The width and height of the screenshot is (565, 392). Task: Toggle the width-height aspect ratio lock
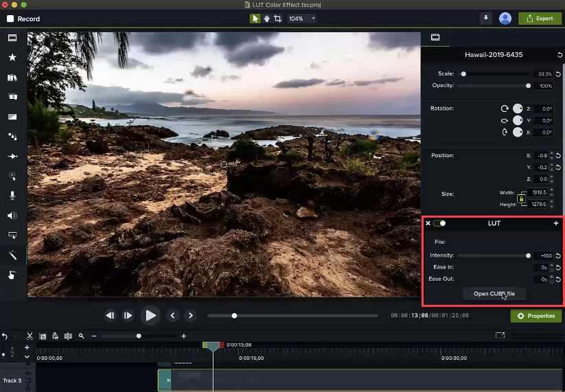(521, 199)
